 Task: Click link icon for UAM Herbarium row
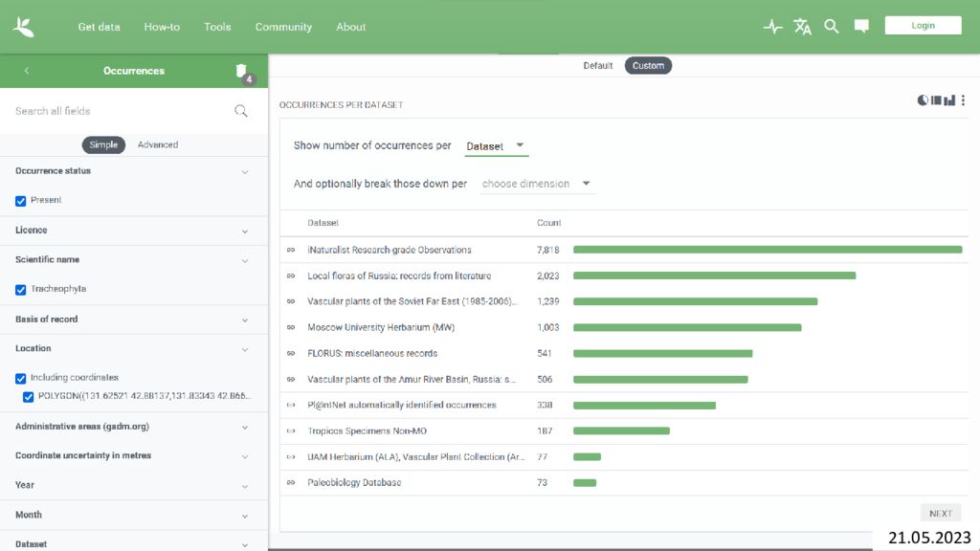(291, 456)
